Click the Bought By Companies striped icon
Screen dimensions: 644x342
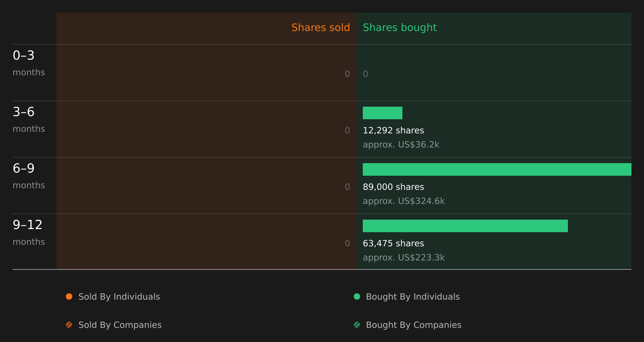(x=357, y=325)
